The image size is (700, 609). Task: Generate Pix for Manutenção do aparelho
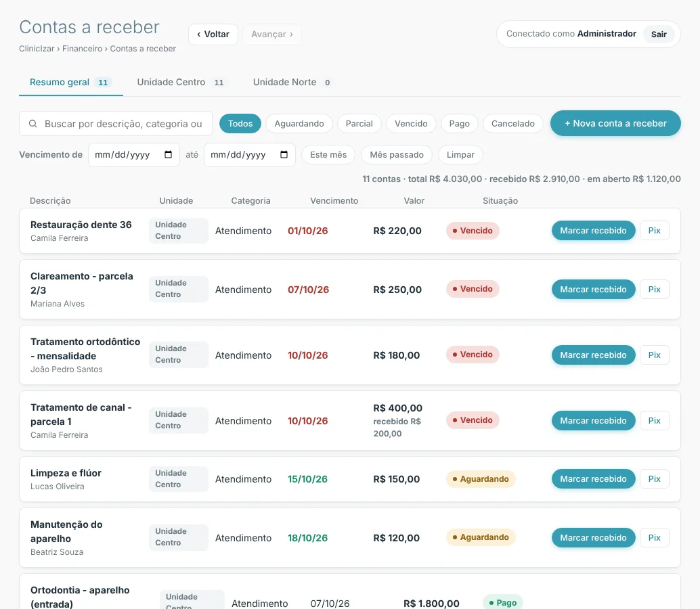click(654, 538)
